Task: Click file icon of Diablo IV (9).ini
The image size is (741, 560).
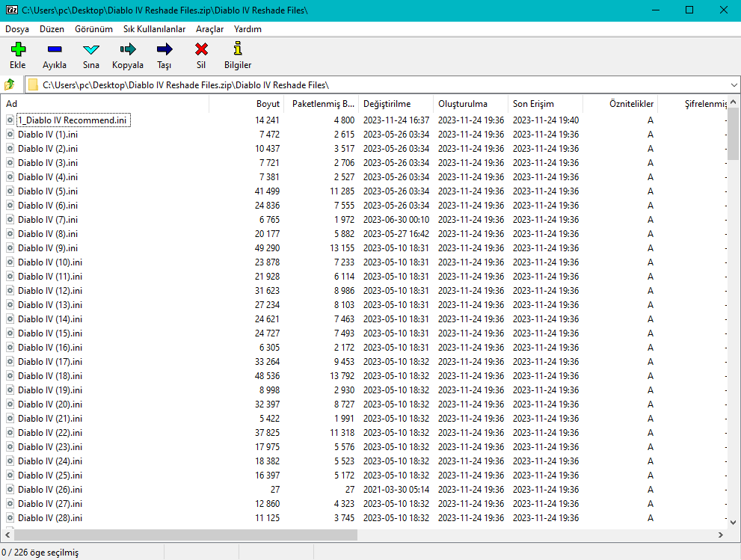Action: (x=10, y=247)
